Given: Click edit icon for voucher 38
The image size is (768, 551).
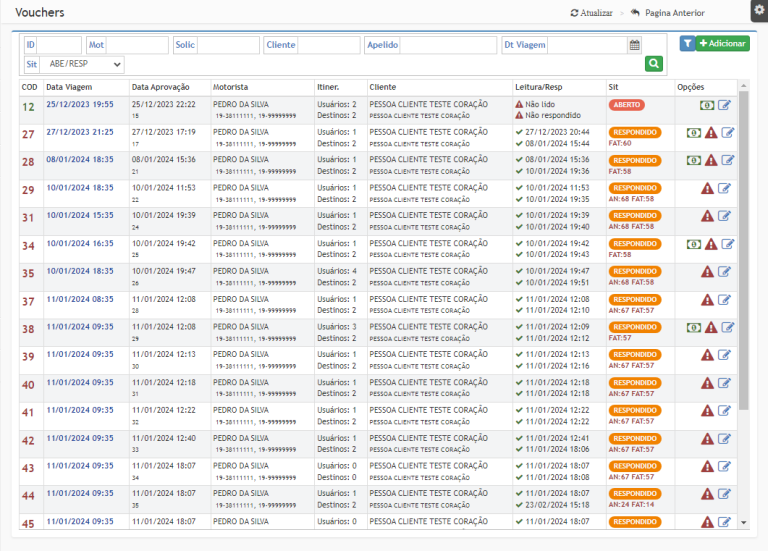Looking at the screenshot, I should click(x=727, y=327).
